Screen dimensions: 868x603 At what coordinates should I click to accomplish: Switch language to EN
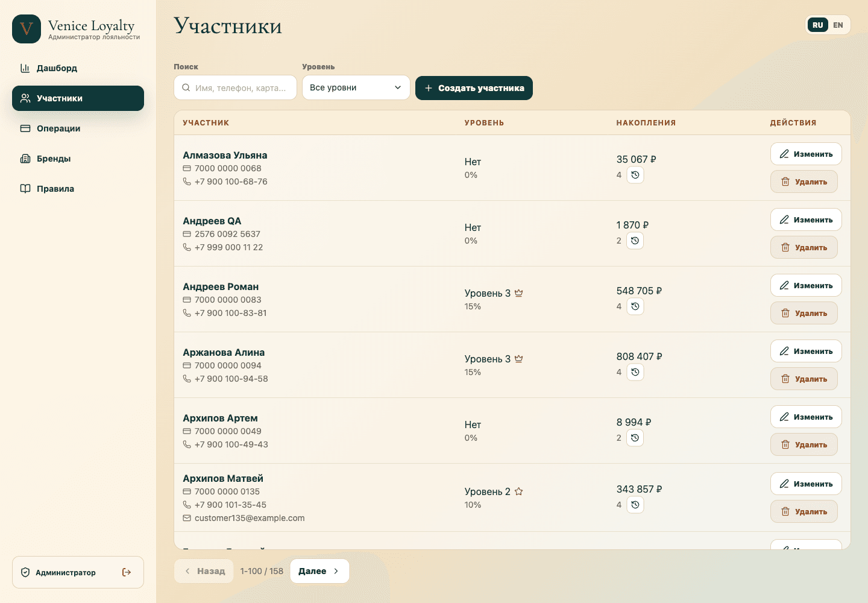coord(838,25)
